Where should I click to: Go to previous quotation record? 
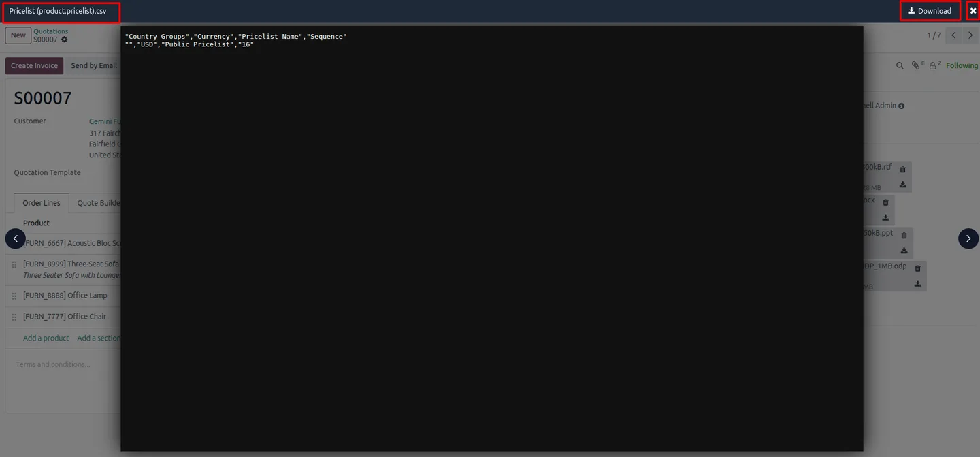pyautogui.click(x=953, y=35)
